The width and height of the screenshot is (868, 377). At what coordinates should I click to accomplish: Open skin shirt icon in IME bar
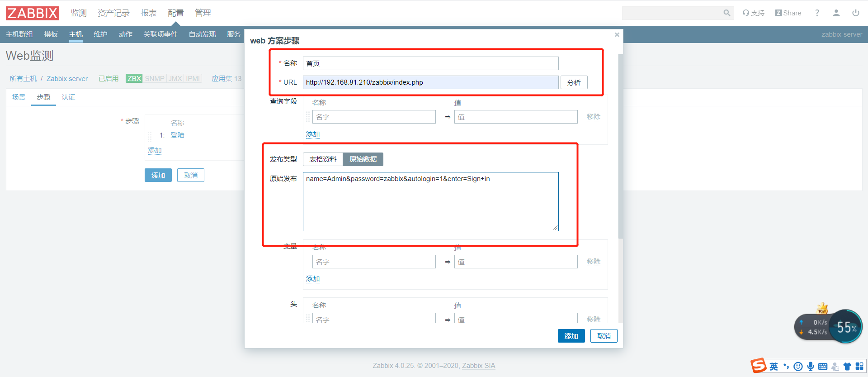tap(847, 367)
